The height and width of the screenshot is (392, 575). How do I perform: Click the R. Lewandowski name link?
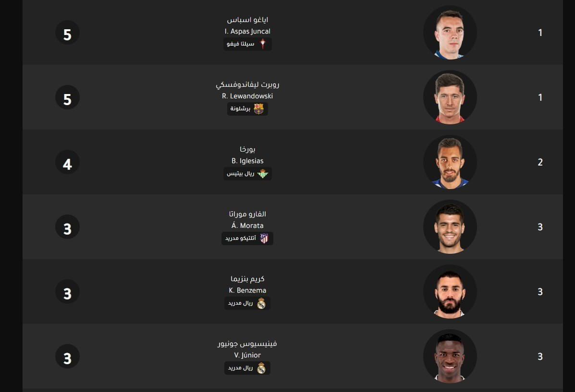247,96
